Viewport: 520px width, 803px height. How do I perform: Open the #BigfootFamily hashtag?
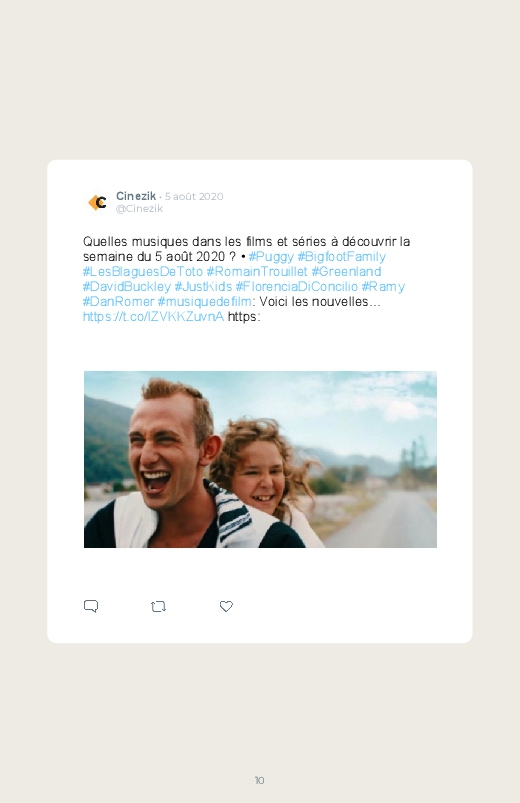pyautogui.click(x=342, y=257)
